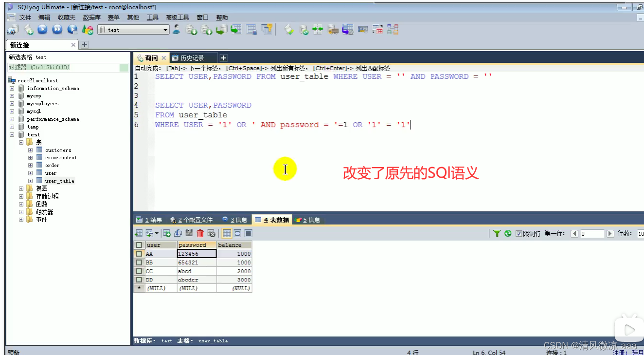Expand the performance_schema database node
This screenshot has height=355, width=644.
click(12, 119)
